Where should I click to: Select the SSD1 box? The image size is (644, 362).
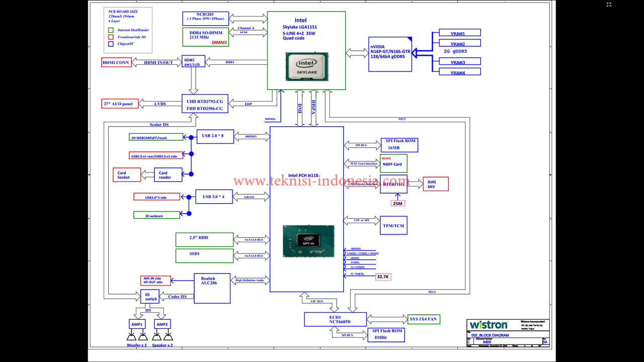tap(204, 255)
